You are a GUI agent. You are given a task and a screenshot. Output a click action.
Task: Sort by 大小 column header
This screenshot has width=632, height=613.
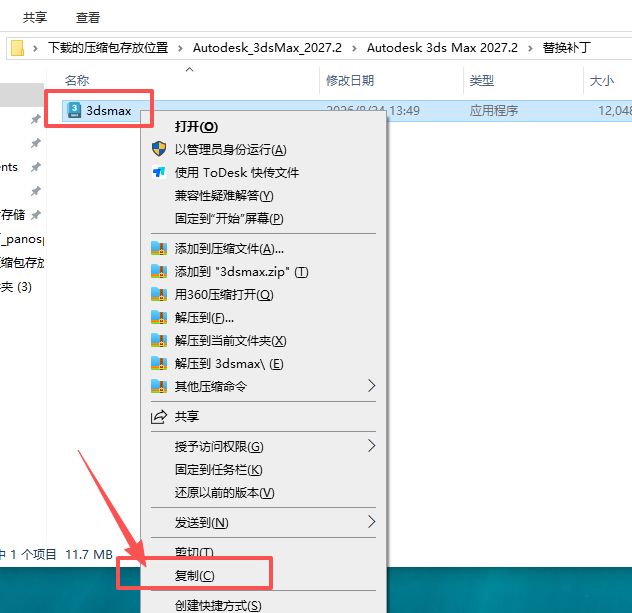(601, 80)
